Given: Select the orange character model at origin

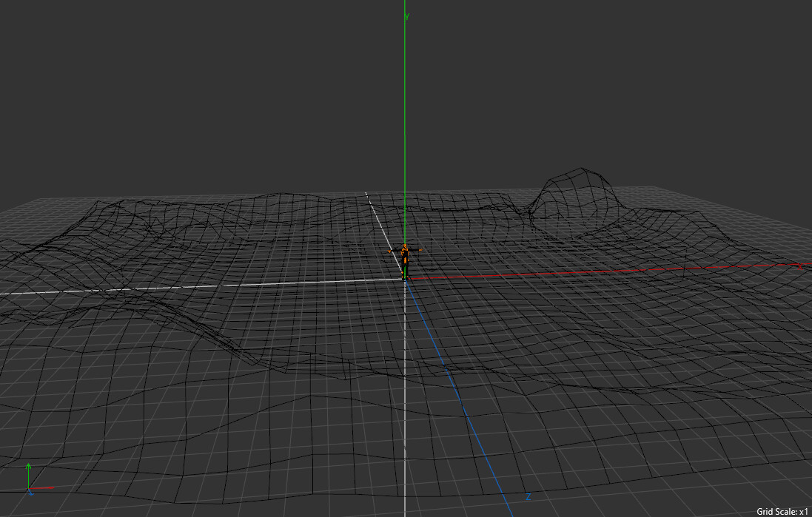Looking at the screenshot, I should 405,262.
